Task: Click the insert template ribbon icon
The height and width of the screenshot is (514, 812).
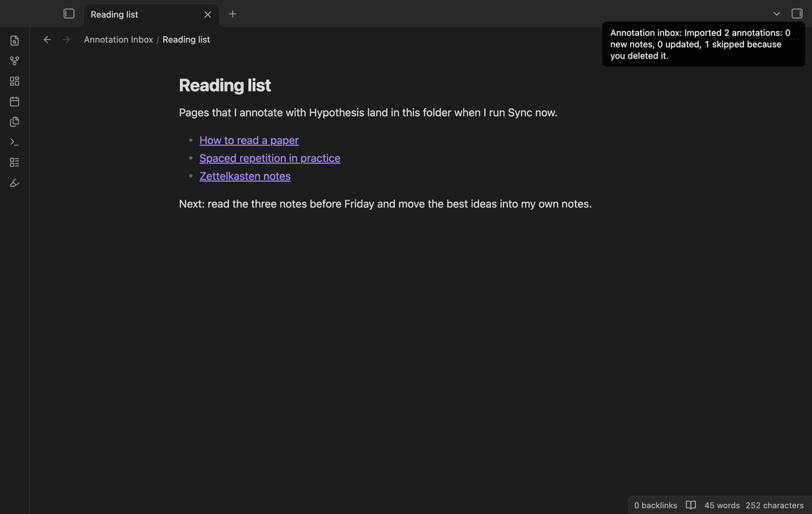Action: tap(15, 122)
